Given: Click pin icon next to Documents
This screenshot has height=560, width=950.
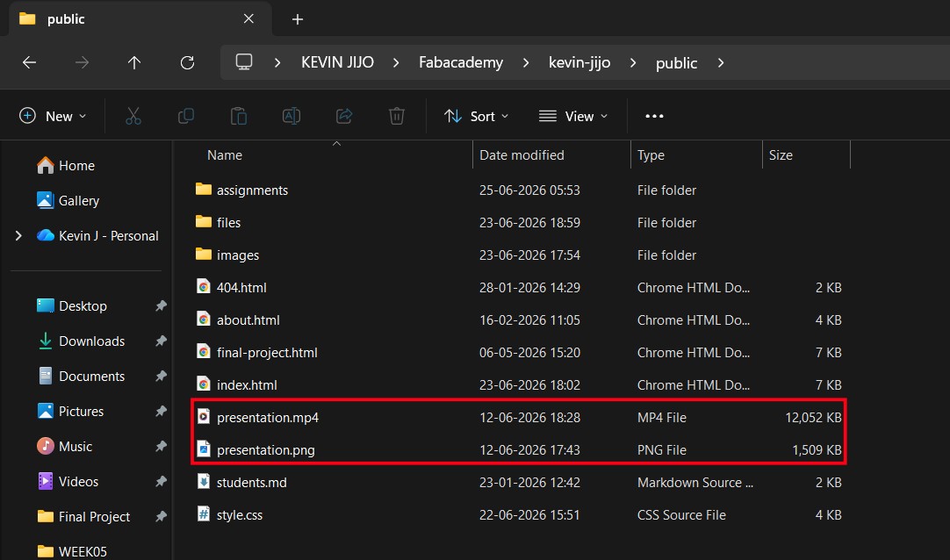Looking at the screenshot, I should (x=161, y=376).
